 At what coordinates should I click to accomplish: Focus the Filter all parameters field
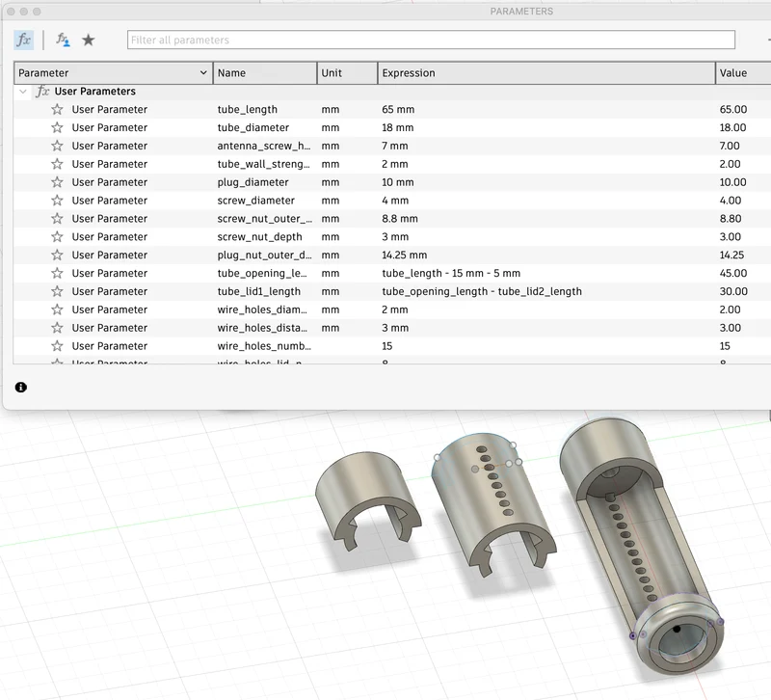pyautogui.click(x=431, y=40)
